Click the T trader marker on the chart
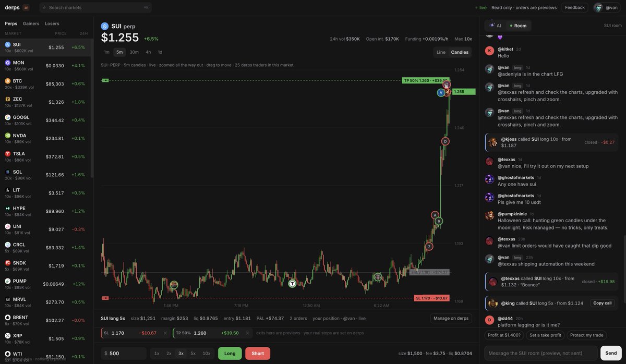 pos(292,284)
